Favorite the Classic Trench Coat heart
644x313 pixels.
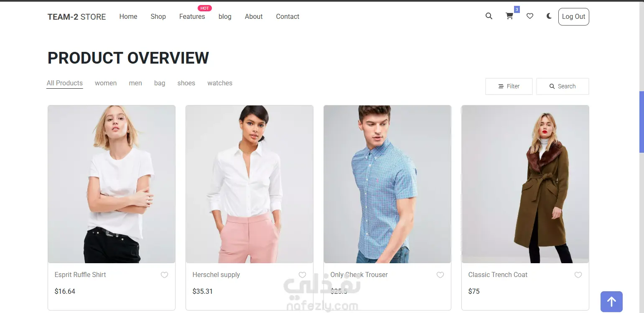tap(578, 275)
